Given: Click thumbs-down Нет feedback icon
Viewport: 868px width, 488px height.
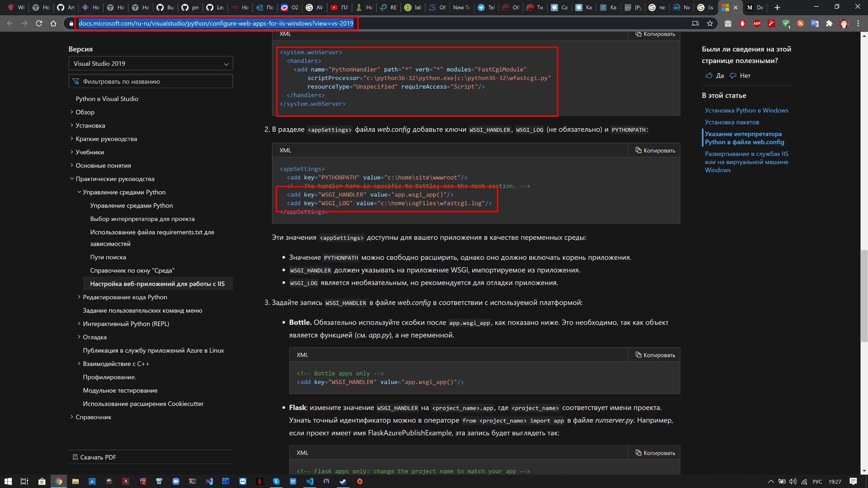Looking at the screenshot, I should point(733,76).
